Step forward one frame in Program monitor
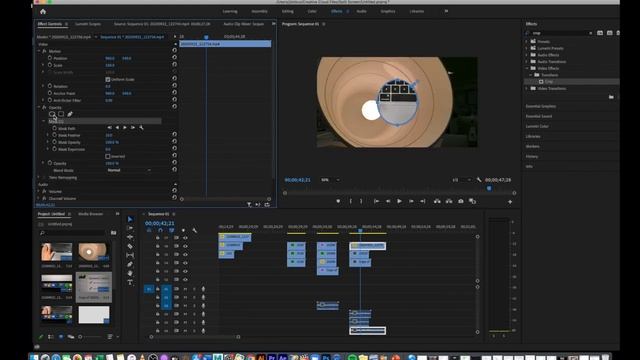The height and width of the screenshot is (360, 640). [411, 201]
